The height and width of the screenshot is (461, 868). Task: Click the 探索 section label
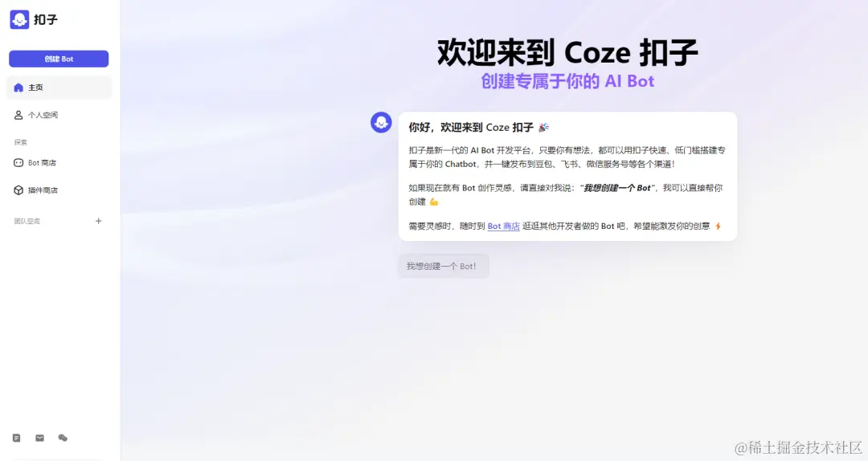click(20, 142)
